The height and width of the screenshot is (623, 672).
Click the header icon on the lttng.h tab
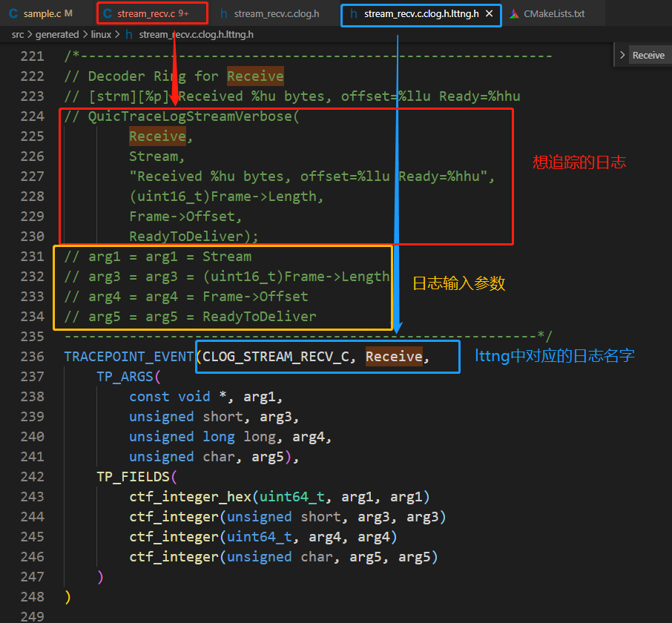[x=354, y=13]
